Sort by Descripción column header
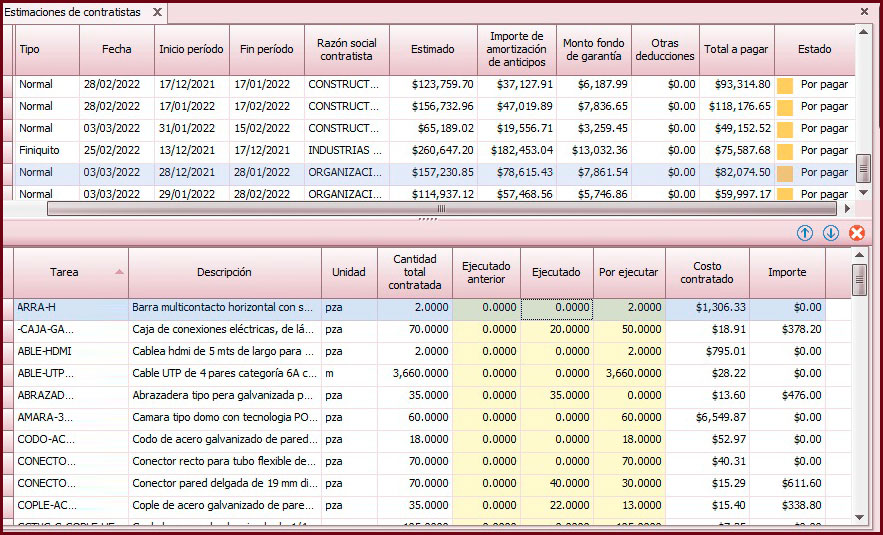The height and width of the screenshot is (535, 883). 225,273
